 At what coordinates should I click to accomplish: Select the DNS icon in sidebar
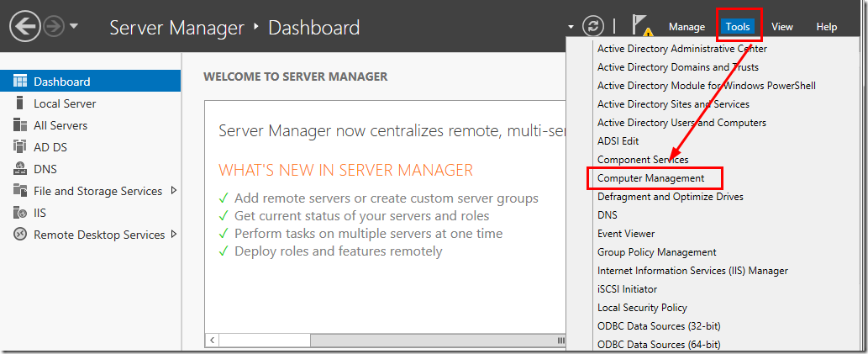click(19, 169)
